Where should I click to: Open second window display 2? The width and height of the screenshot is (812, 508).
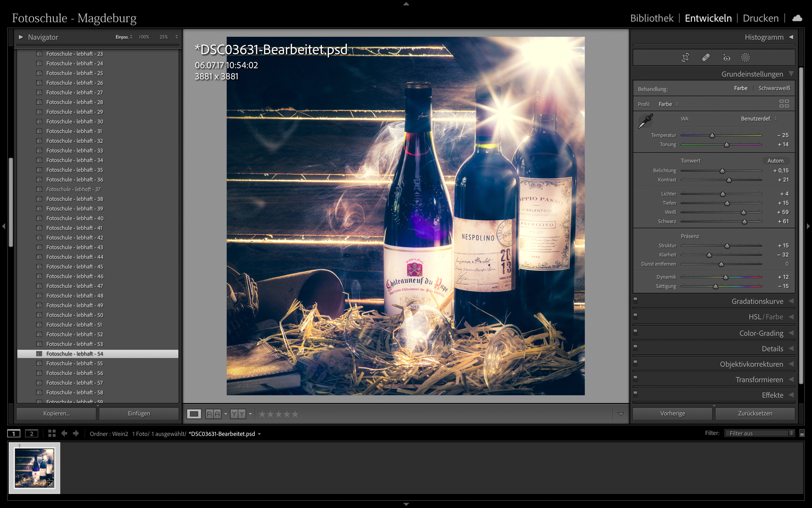click(x=32, y=434)
